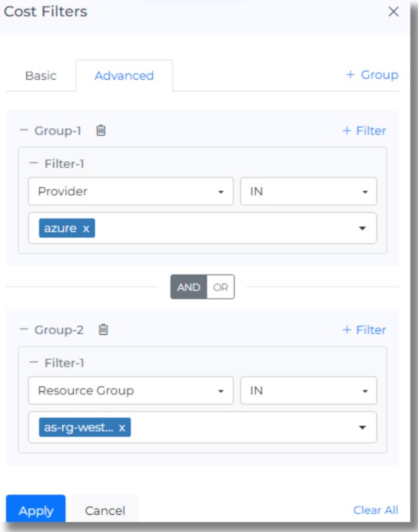This screenshot has width=418, height=532.
Task: Close the Cost Filters dialog
Action: (x=394, y=12)
